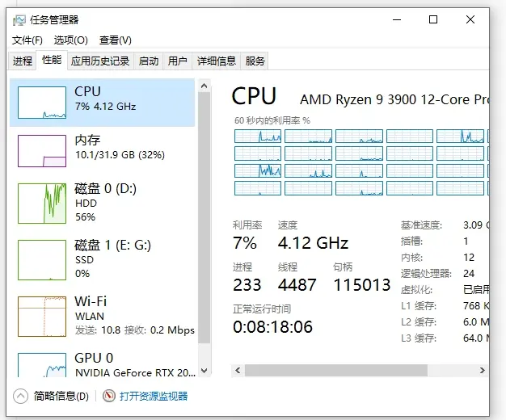Switch to the 进程 tab
Screen dimensions: 506x420
click(23, 61)
